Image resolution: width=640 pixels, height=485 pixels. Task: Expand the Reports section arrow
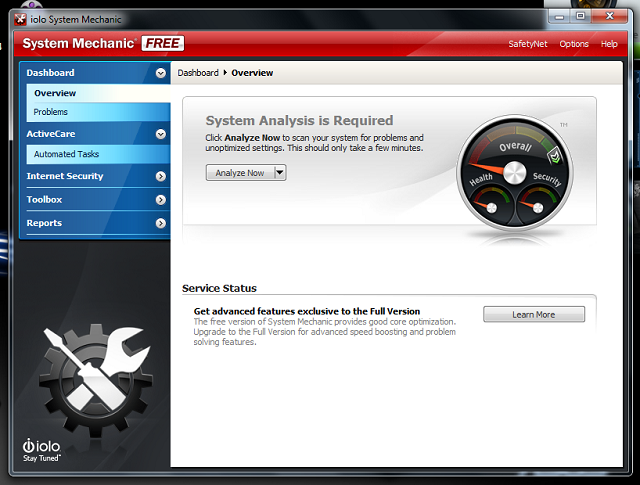[160, 224]
